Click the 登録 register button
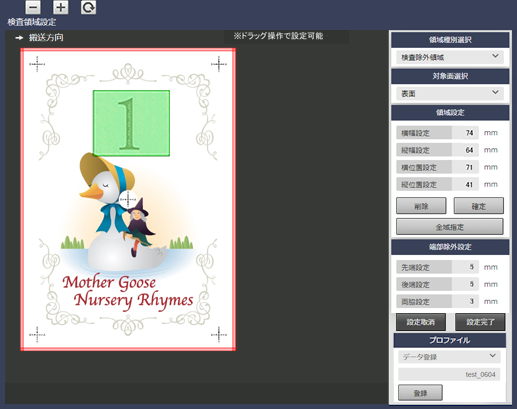This screenshot has height=409, width=517. 420,393
